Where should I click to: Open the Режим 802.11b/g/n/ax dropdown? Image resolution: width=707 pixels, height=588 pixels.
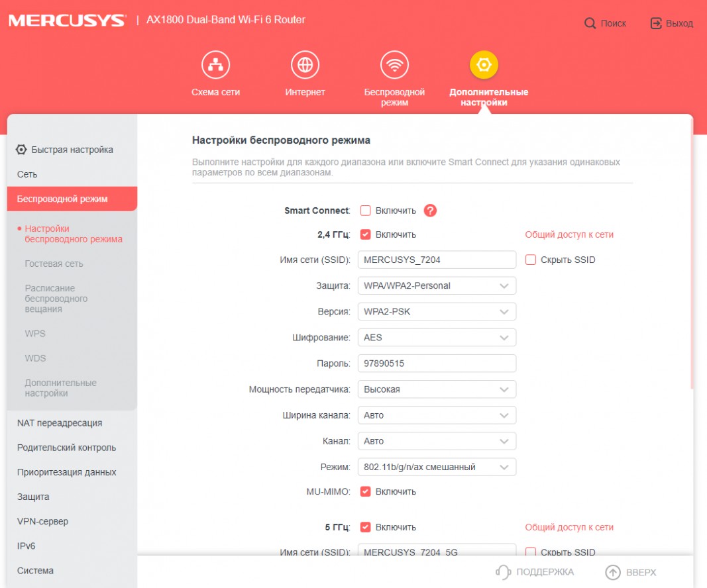[x=437, y=467]
